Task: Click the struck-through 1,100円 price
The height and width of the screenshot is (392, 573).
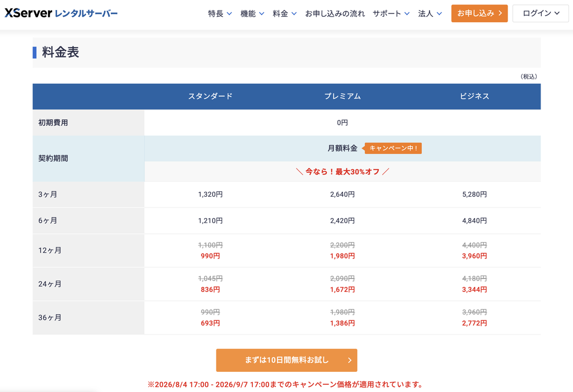Action: tap(210, 245)
